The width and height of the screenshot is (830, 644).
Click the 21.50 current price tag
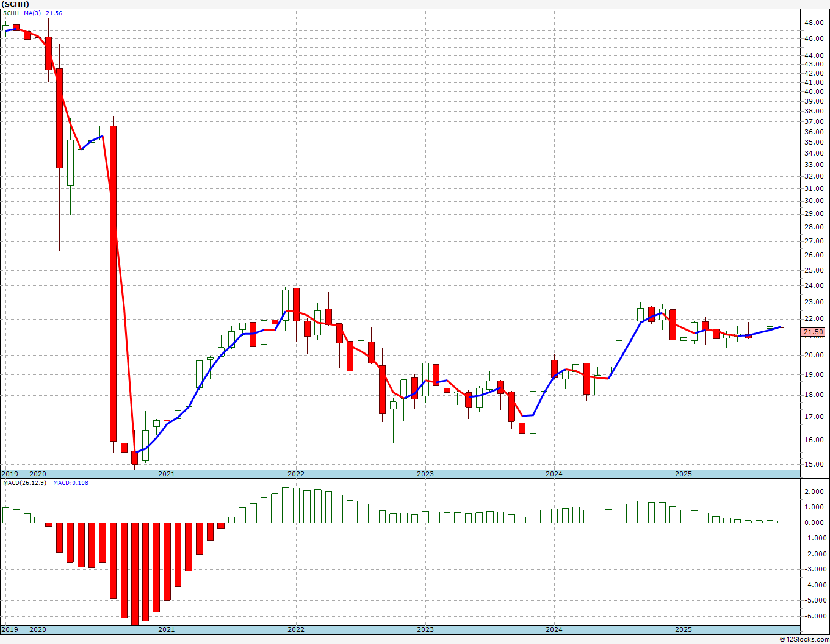point(814,332)
